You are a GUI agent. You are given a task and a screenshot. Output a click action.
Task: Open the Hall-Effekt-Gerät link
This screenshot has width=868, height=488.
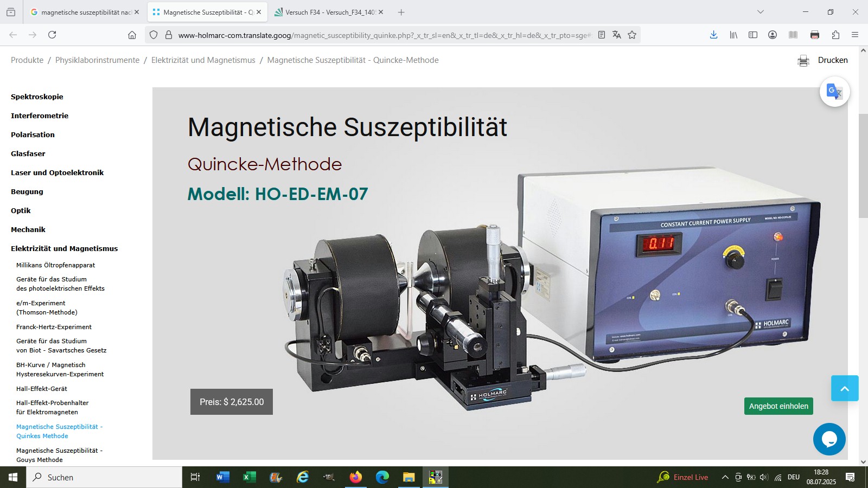pos(42,389)
